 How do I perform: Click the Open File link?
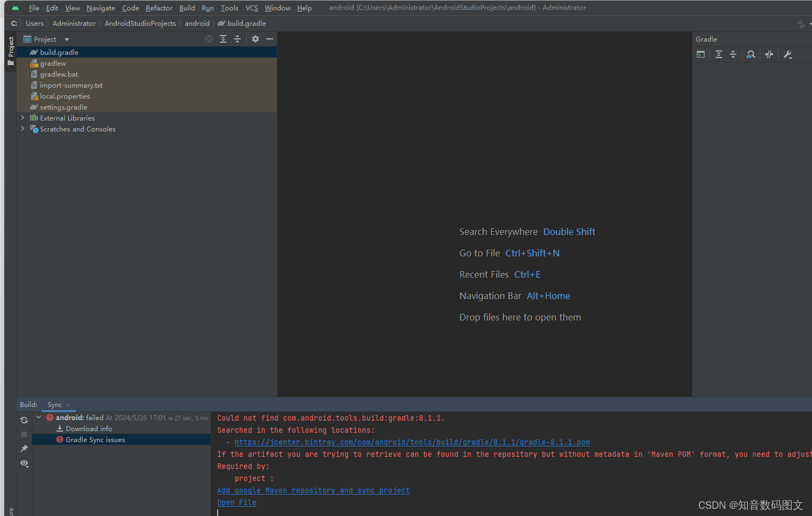(237, 502)
